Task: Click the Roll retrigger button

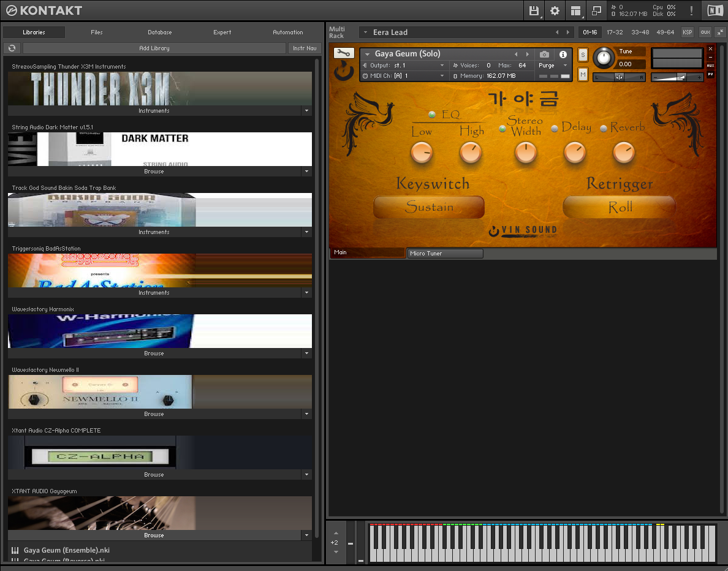Action: pyautogui.click(x=620, y=207)
